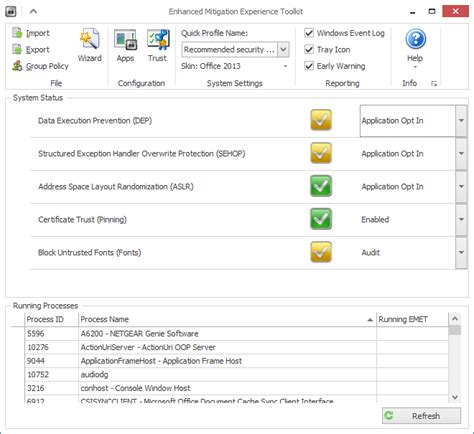Sort by the Process Name column header

[x=227, y=319]
